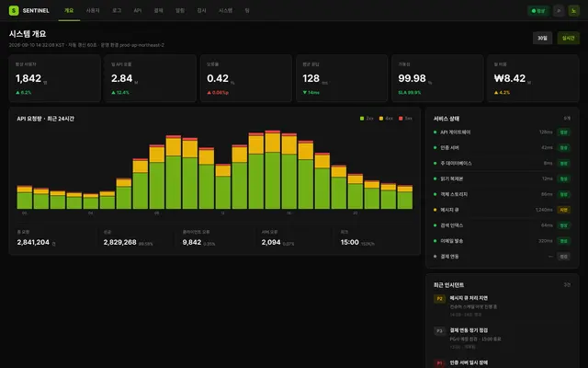Image resolution: width=588 pixels, height=368 pixels.
Task: Click the yellow status dot on 1,240ms row
Action: [435, 210]
